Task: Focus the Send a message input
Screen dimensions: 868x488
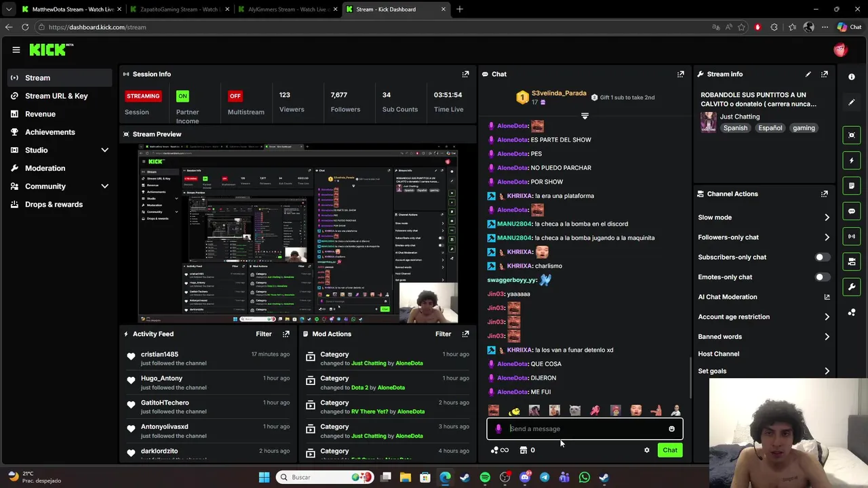Action: (585, 428)
